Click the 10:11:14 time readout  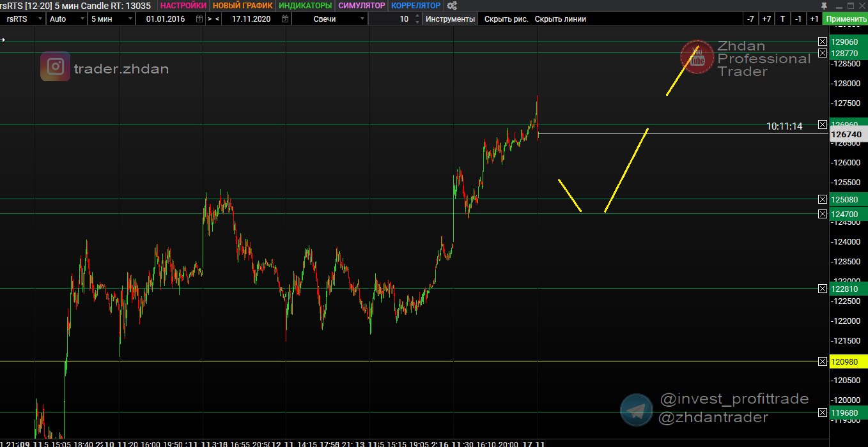click(x=784, y=126)
